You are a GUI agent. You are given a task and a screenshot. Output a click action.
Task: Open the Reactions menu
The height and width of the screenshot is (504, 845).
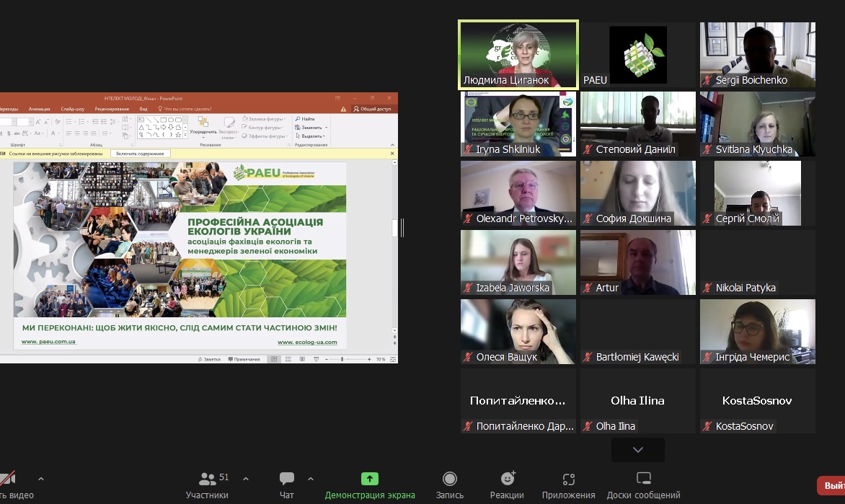click(x=507, y=485)
